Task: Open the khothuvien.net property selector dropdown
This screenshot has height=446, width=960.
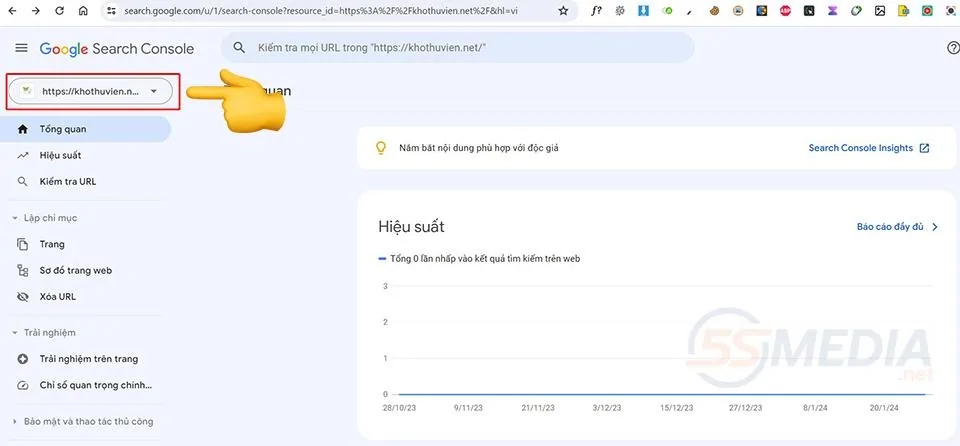Action: (91, 91)
